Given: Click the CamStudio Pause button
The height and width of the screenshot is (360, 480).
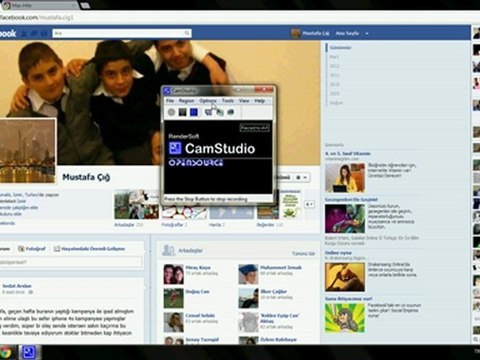Looking at the screenshot, I should pos(182,112).
